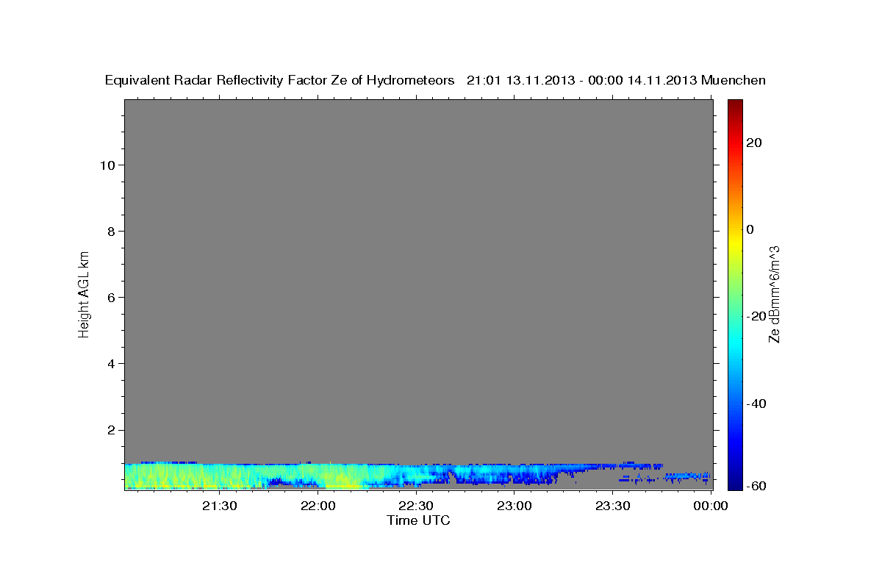The width and height of the screenshot is (882, 588).
Task: Click the 00:00 time tick label
Action: (711, 506)
